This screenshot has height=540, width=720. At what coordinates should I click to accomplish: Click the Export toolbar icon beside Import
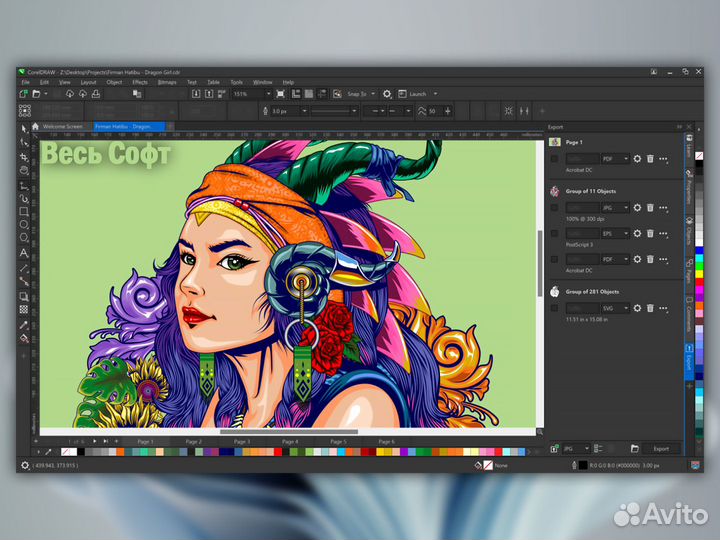tap(209, 94)
